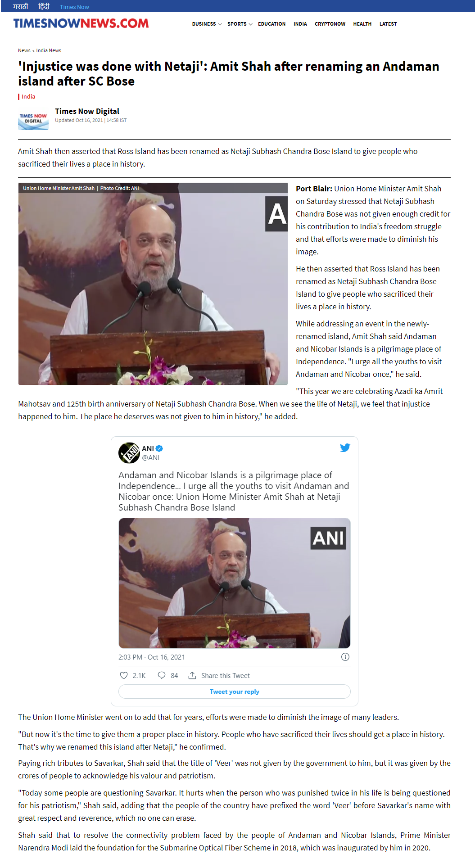Image resolution: width=475 pixels, height=868 pixels.
Task: Like the tweet via heart icon
Action: tap(124, 675)
